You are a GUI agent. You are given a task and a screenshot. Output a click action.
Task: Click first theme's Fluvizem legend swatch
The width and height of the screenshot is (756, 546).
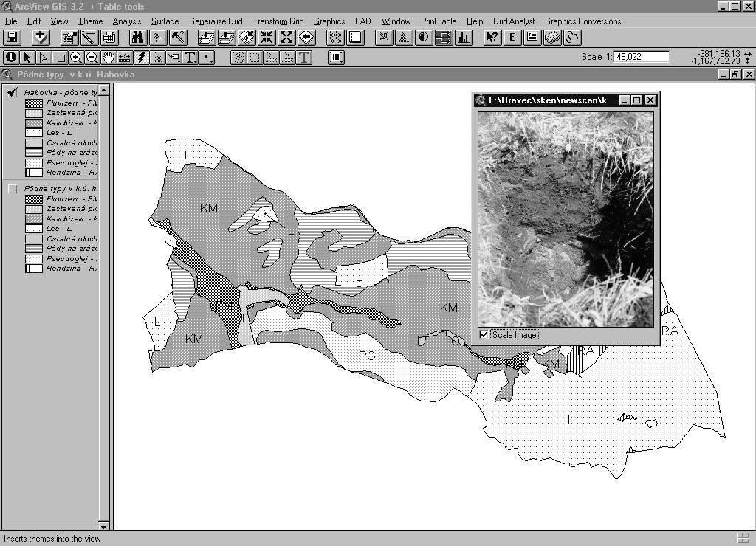[34, 103]
